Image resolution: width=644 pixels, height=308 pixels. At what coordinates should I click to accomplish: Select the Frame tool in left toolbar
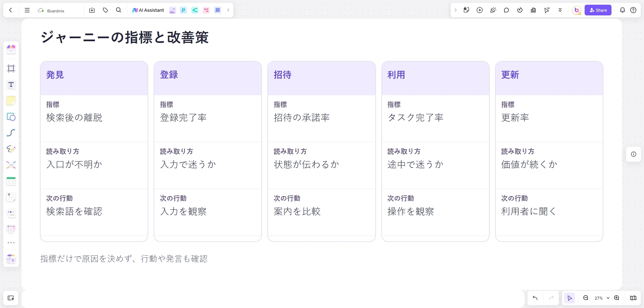11,68
